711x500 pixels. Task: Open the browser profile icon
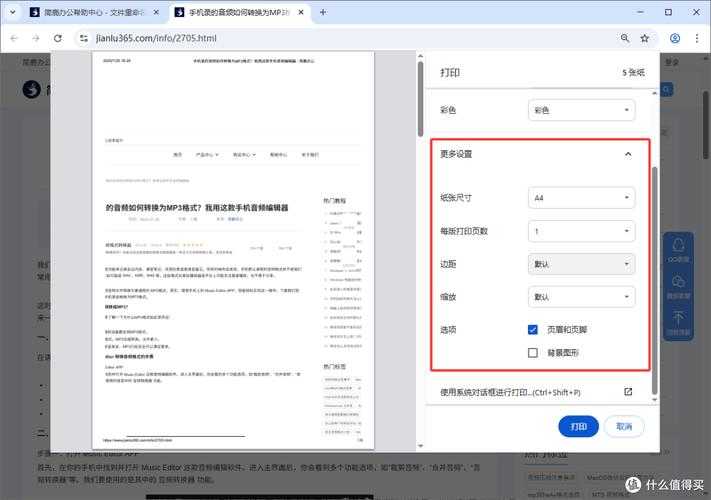[x=675, y=39]
